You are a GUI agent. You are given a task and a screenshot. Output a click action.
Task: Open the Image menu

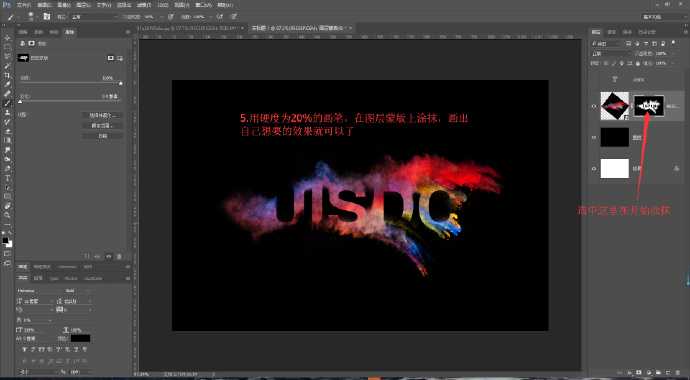pyautogui.click(x=64, y=5)
